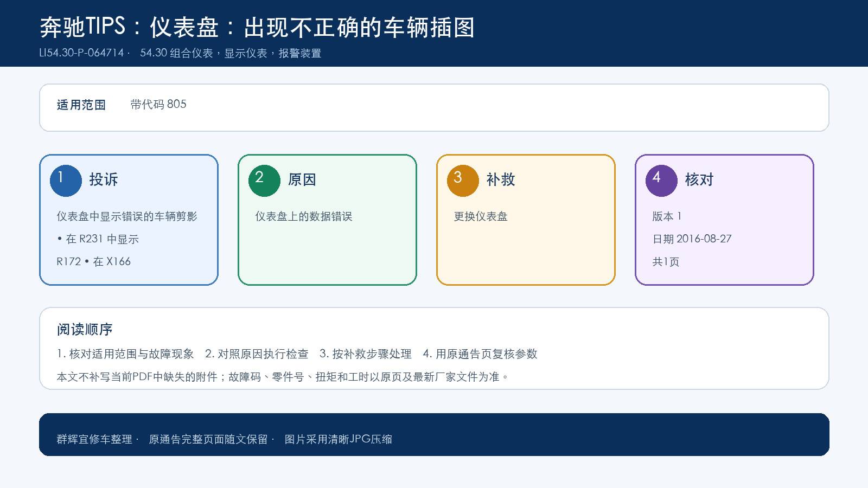
Task: Click the line R172 • 在 X166
Action: [94, 261]
